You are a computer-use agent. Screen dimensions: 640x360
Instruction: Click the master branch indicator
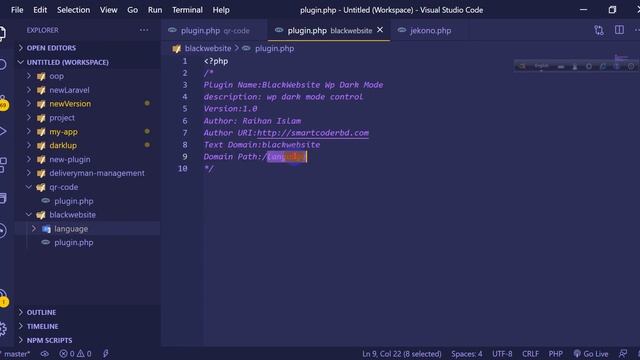click(16, 354)
